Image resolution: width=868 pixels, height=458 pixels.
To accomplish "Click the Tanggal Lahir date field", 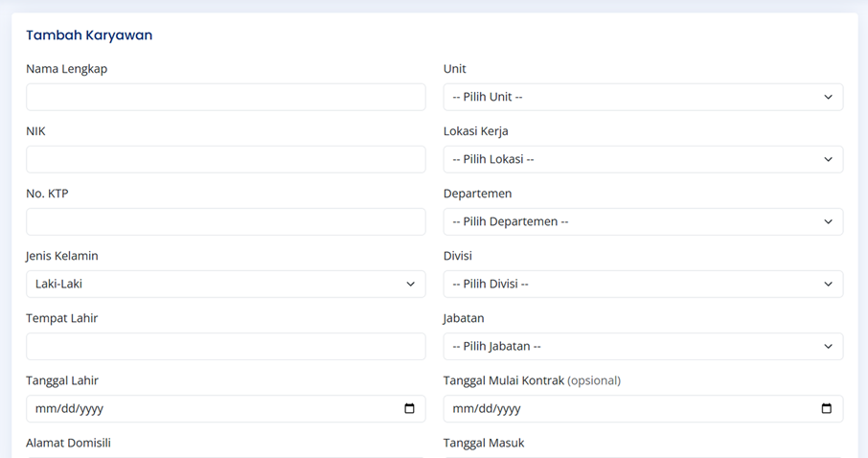I will pyautogui.click(x=226, y=409).
